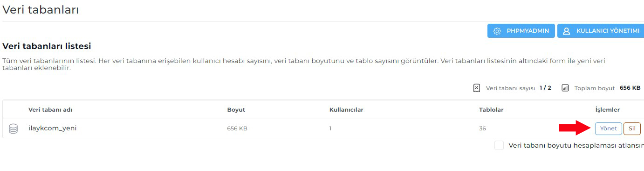Viewport: 644px width, 171px height.
Task: Manage ilaykcom_yeni with Yönet button
Action: [608, 128]
